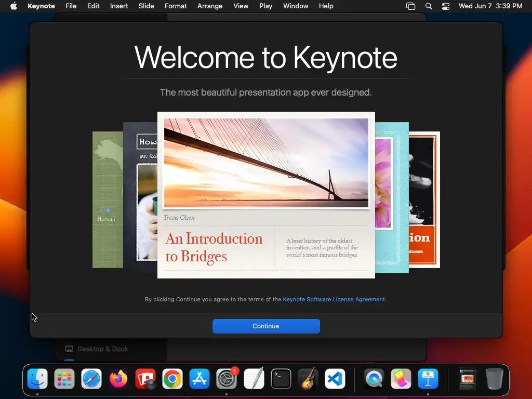The image size is (532, 399).
Task: Select the chalkboard theme thumbnail
Action: click(140, 197)
